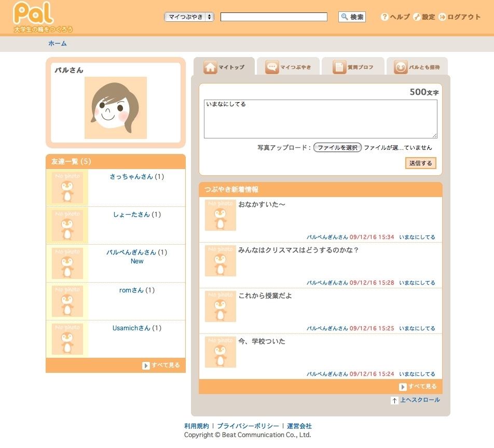This screenshot has width=494, height=448.
Task: Open the マイつぶやき tab
Action: click(289, 67)
